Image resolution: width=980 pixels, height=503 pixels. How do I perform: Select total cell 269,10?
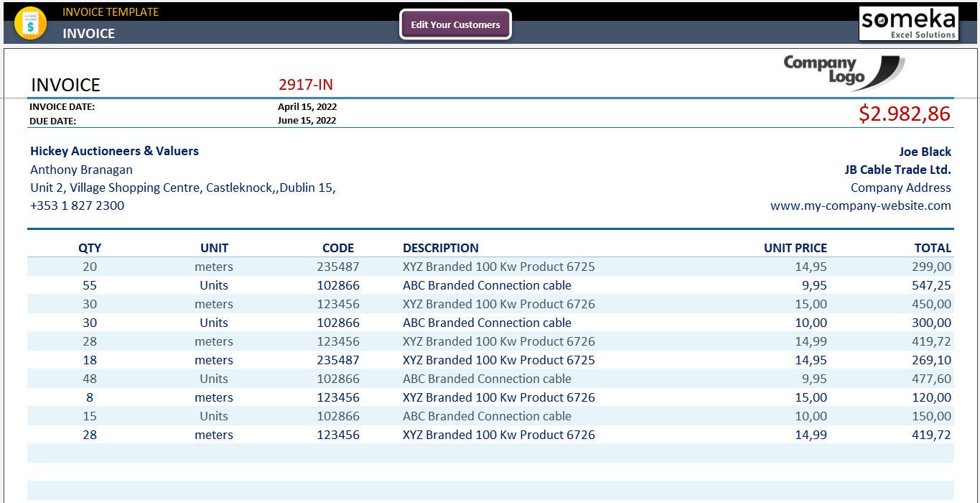click(933, 360)
